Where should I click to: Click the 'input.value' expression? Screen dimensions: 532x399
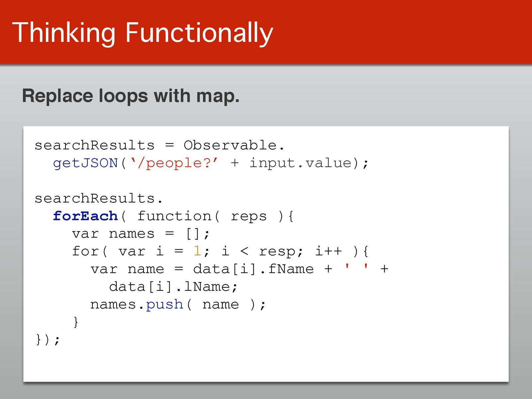pos(300,163)
